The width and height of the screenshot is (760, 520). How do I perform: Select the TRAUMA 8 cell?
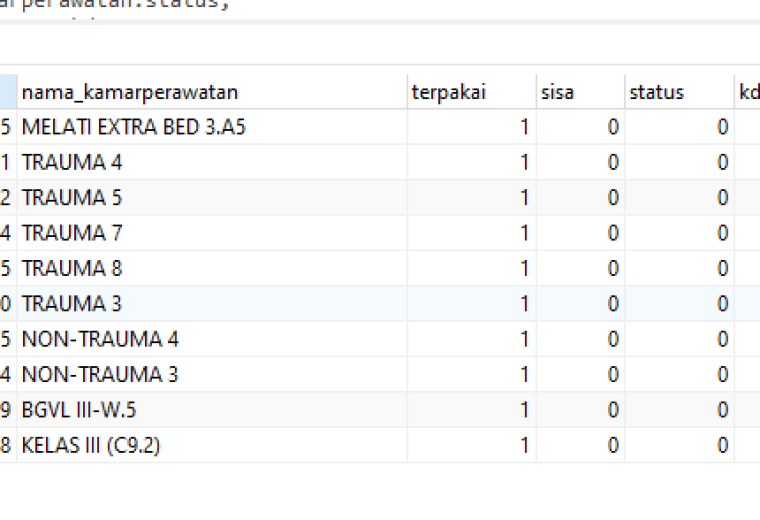pos(212,268)
